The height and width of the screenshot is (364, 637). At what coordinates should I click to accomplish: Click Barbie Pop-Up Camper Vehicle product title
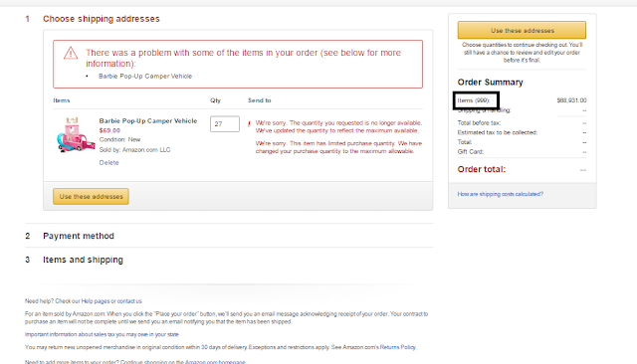click(148, 121)
